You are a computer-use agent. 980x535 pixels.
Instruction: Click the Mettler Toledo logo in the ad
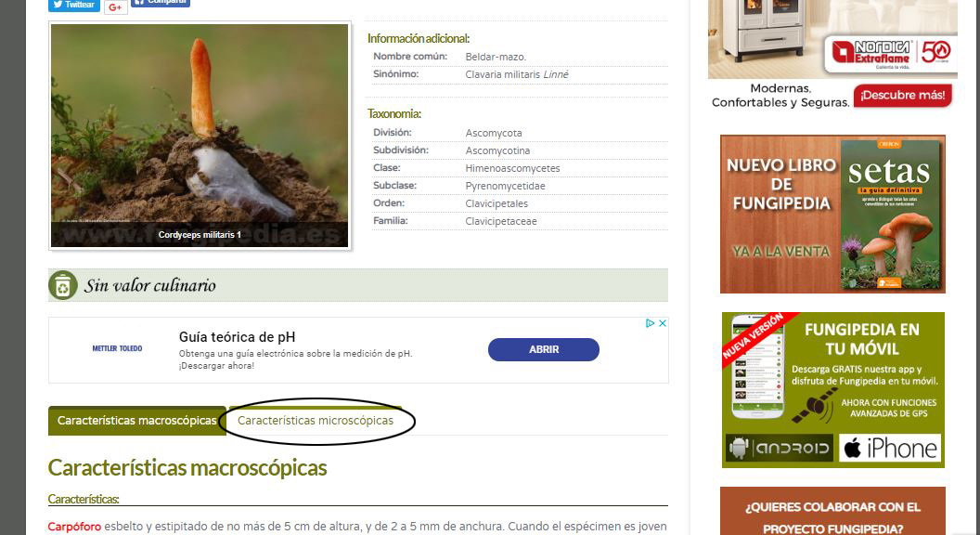pyautogui.click(x=118, y=349)
